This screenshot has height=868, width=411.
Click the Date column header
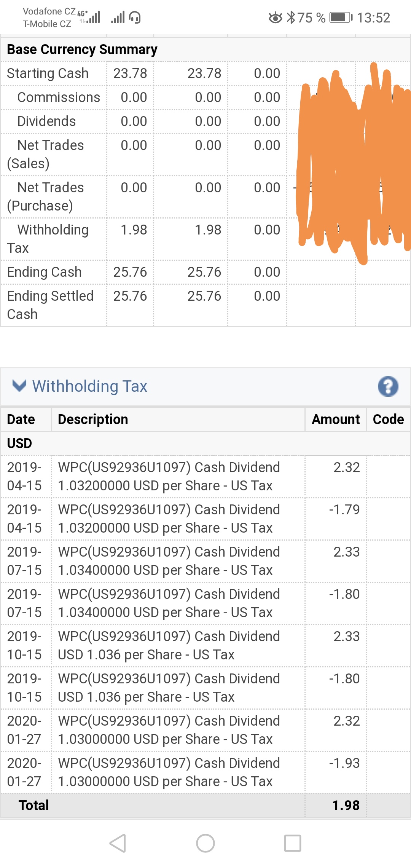point(21,419)
